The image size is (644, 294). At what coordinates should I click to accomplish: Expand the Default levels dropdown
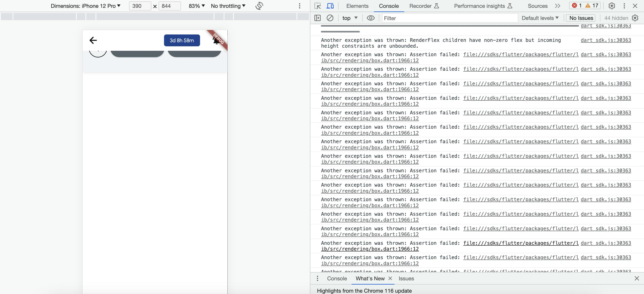tap(540, 18)
